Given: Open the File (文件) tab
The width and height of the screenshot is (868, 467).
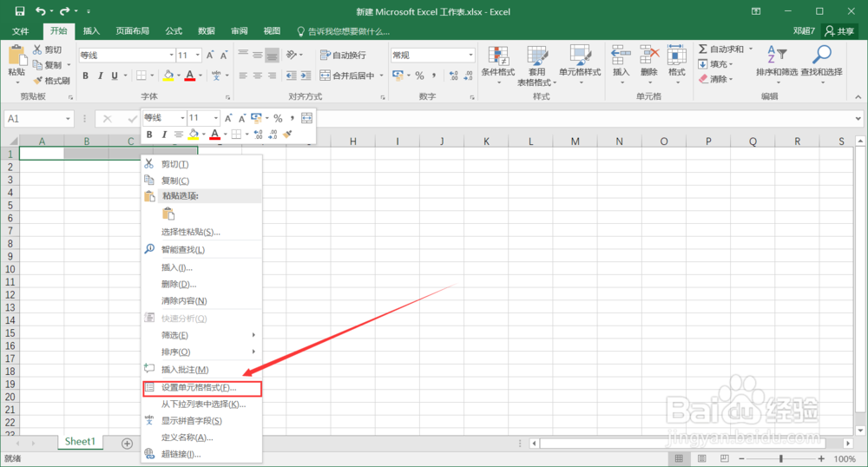Looking at the screenshot, I should pyautogui.click(x=21, y=31).
